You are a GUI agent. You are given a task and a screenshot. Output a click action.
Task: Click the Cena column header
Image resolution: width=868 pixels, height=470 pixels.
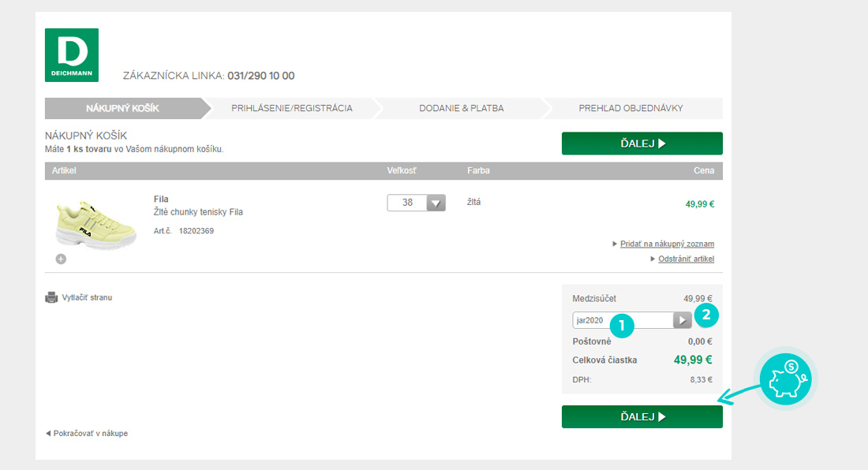(704, 171)
